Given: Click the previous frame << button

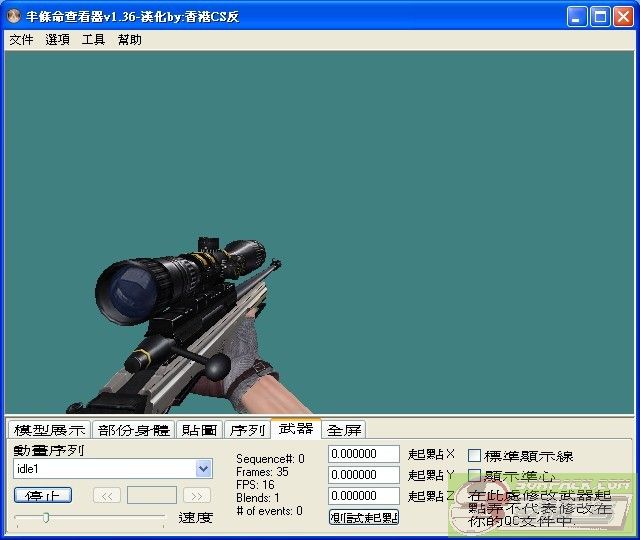Looking at the screenshot, I should tap(107, 495).
